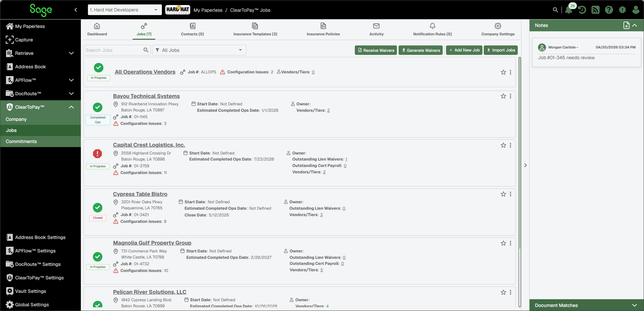Click the Import Jobs button

point(501,50)
